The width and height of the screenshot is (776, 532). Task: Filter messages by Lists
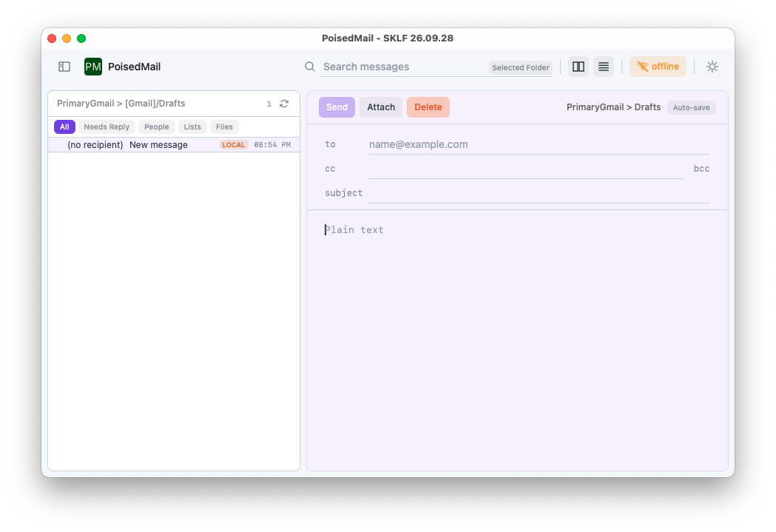coord(192,127)
